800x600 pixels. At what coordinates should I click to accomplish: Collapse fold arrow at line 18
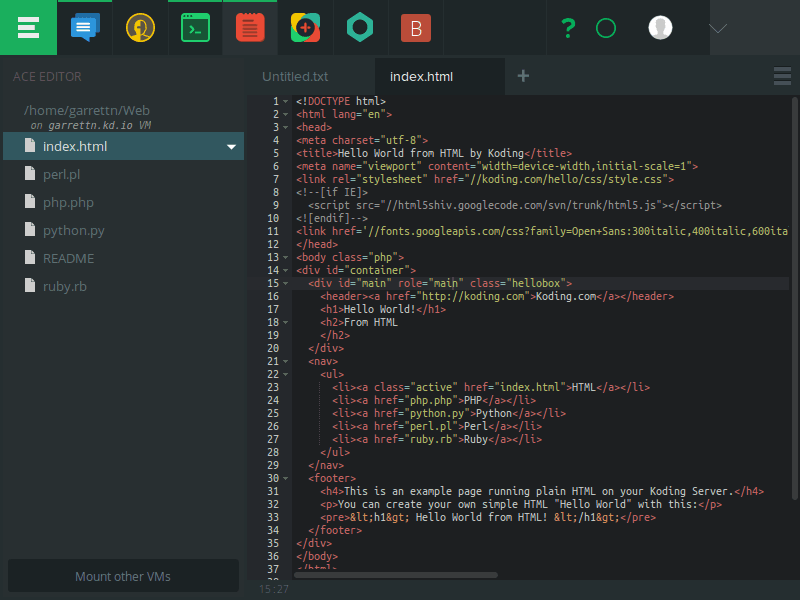pos(286,322)
